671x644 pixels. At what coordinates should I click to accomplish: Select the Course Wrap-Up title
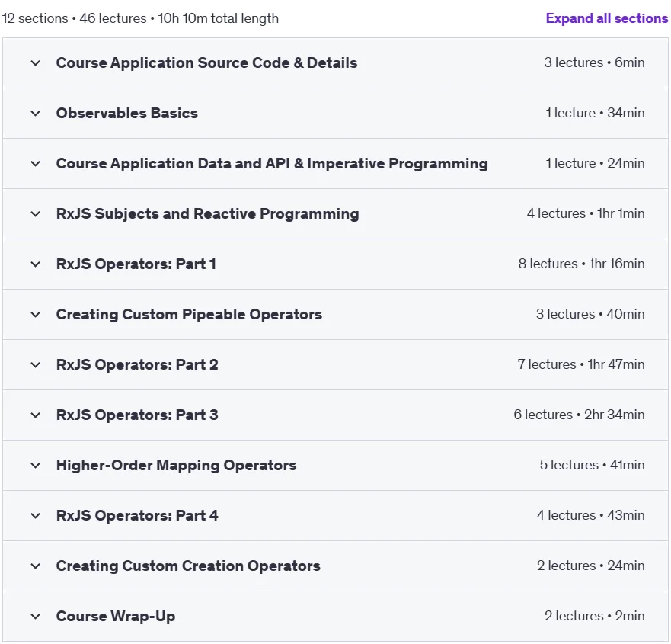(116, 616)
